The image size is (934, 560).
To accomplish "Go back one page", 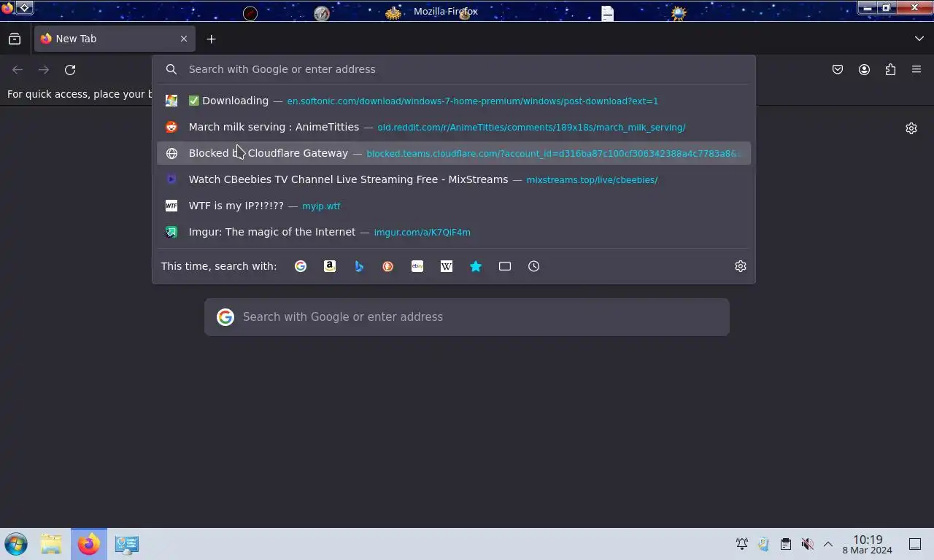I will pyautogui.click(x=18, y=69).
